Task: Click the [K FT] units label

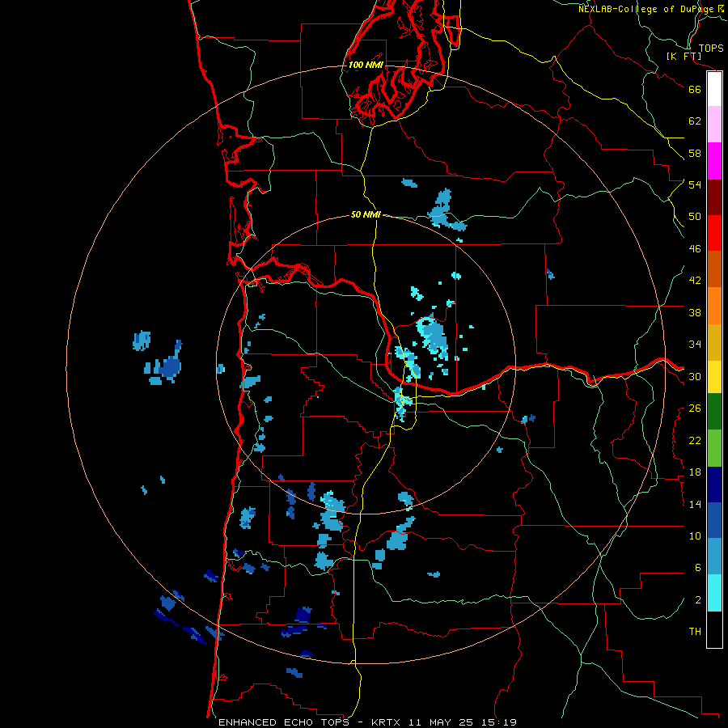Action: click(x=684, y=56)
